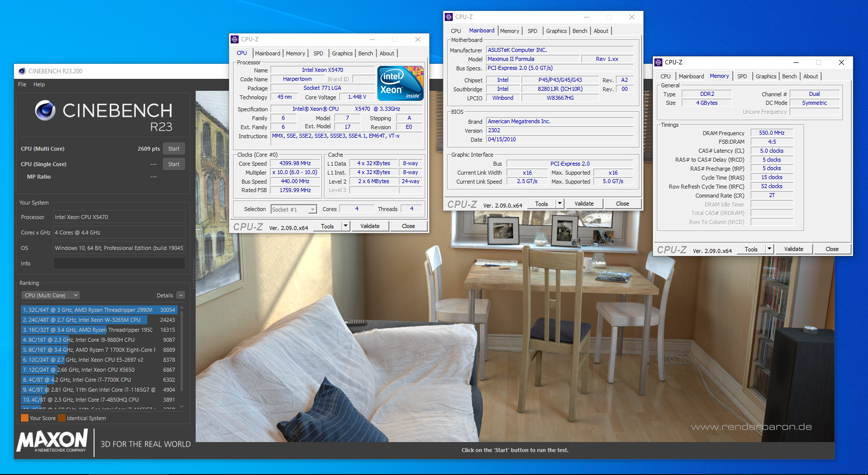The width and height of the screenshot is (868, 475).
Task: Open the Tools dropdown in the center CPU-Z window
Action: tap(345, 226)
